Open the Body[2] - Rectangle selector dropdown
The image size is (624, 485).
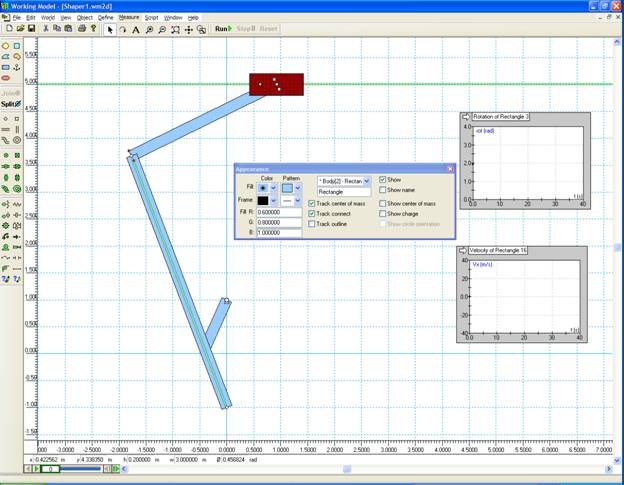367,181
